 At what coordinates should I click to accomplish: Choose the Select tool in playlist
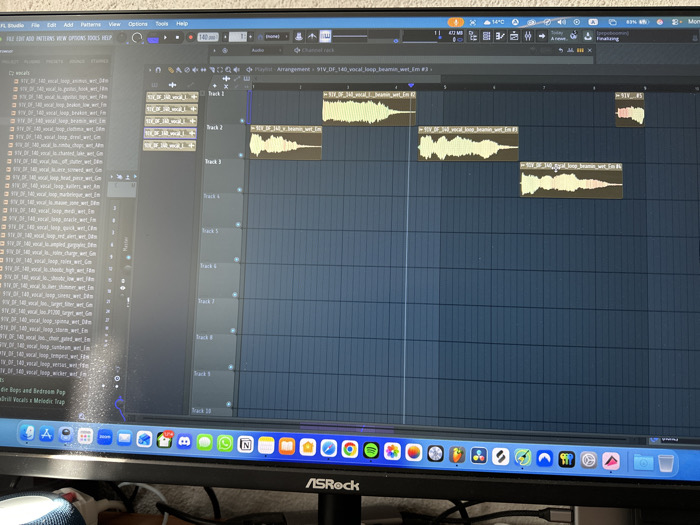tap(220, 70)
